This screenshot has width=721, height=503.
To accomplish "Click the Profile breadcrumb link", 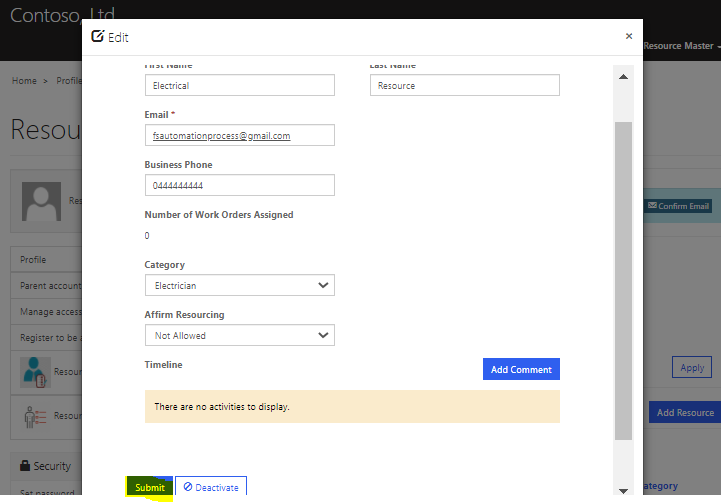I will (x=69, y=81).
